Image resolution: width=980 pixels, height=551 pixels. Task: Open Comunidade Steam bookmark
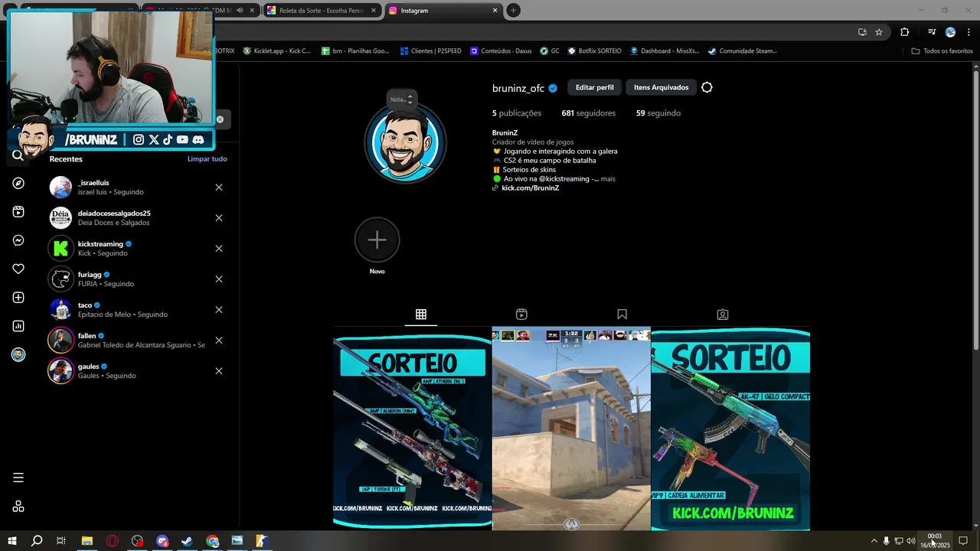coord(742,51)
